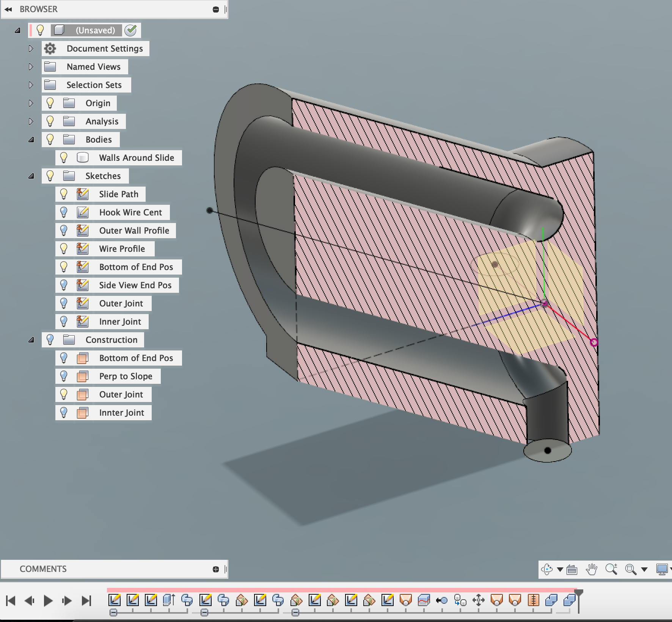The image size is (672, 622).
Task: Hide the Slide Path sketch
Action: [x=64, y=194]
